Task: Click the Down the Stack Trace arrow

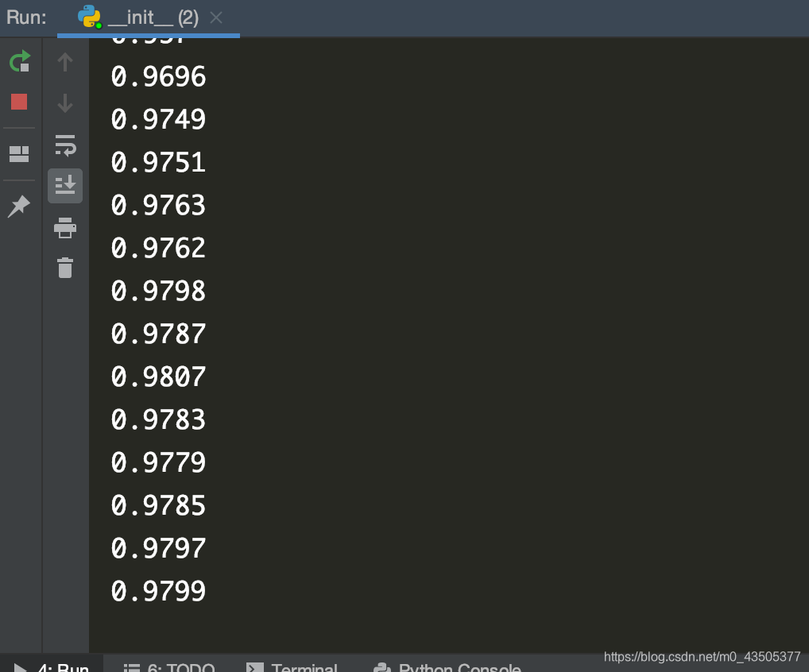Action: tap(65, 103)
